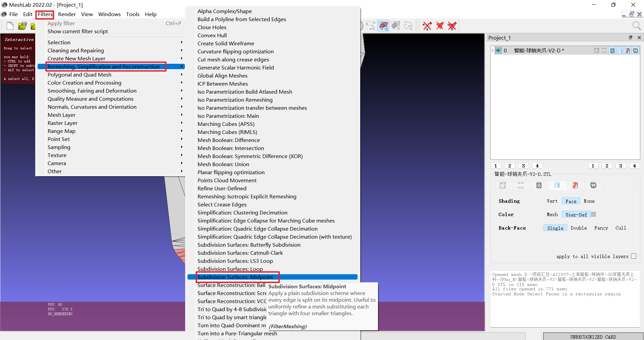Click the Open Project folder icon with layers
The image size is (644, 340).
[22, 26]
